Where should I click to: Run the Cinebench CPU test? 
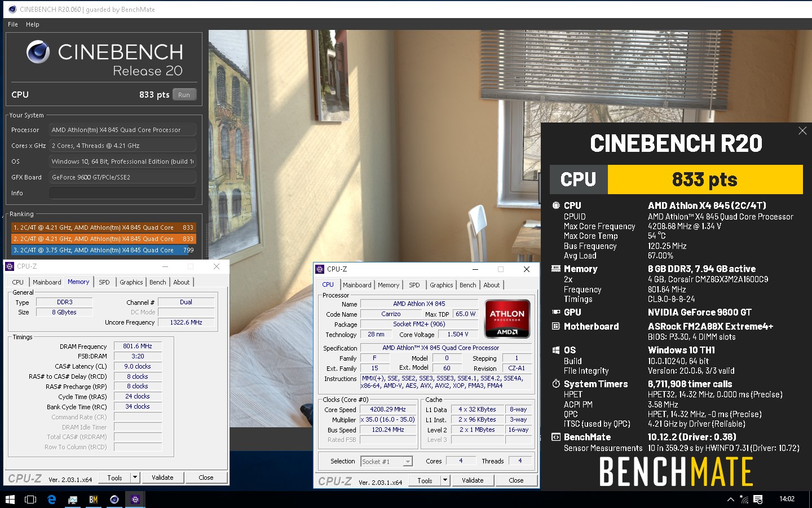click(x=184, y=95)
